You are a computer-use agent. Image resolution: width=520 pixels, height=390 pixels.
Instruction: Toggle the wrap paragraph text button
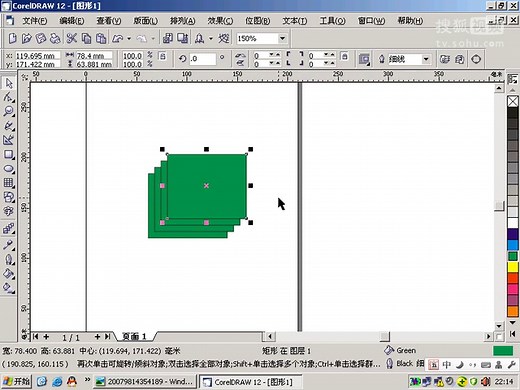364,59
